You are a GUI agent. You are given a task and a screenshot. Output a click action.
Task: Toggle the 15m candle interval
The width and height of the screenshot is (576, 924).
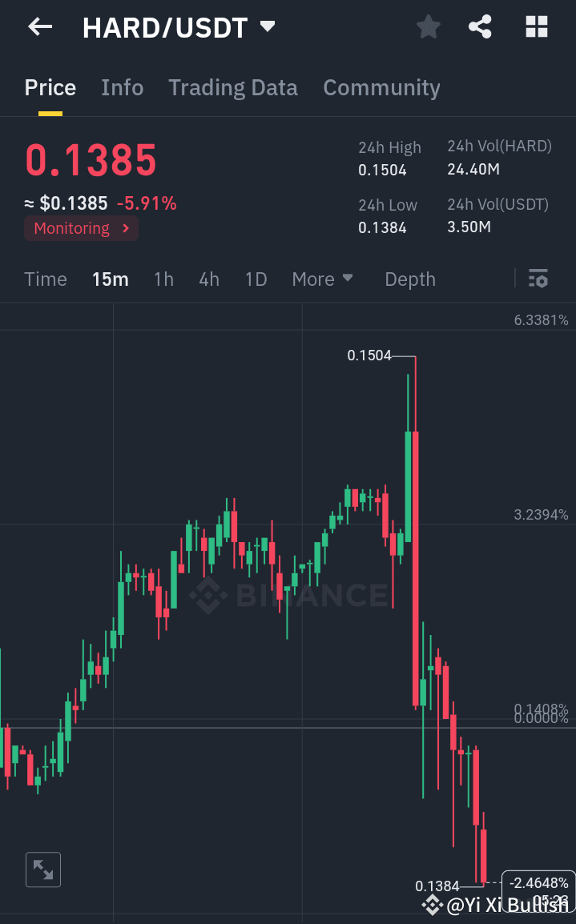click(x=111, y=279)
